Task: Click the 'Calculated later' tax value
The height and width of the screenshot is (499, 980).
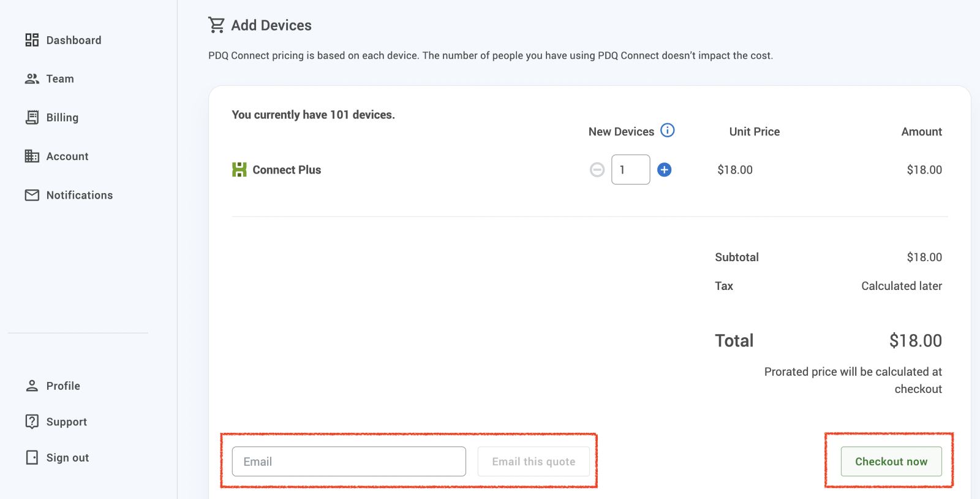Action: coord(902,286)
